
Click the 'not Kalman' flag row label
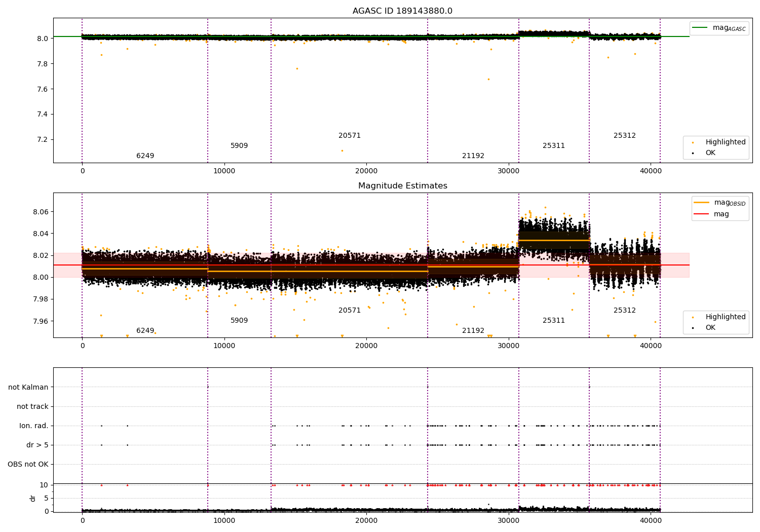pyautogui.click(x=28, y=387)
